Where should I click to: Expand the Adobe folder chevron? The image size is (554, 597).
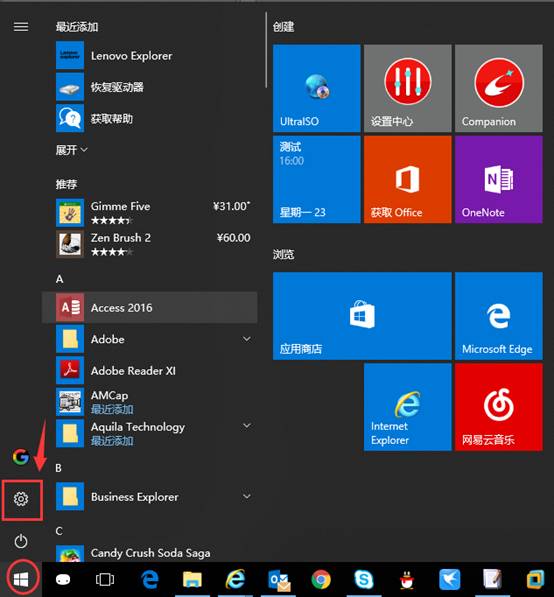click(247, 339)
